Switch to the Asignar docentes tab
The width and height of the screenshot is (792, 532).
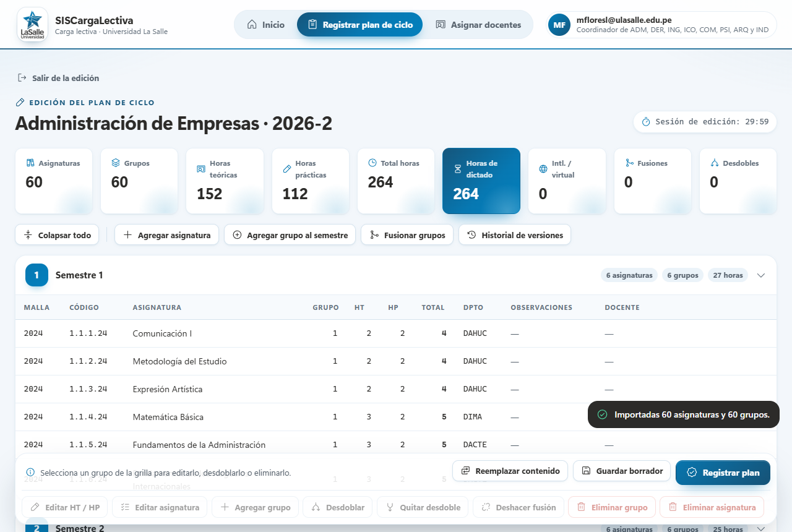point(478,25)
